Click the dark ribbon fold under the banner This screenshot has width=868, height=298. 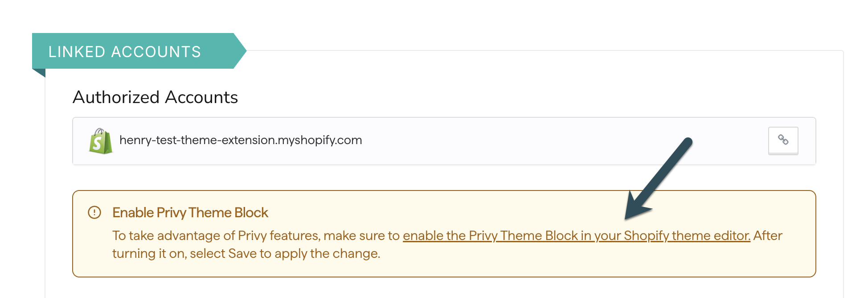(39, 73)
